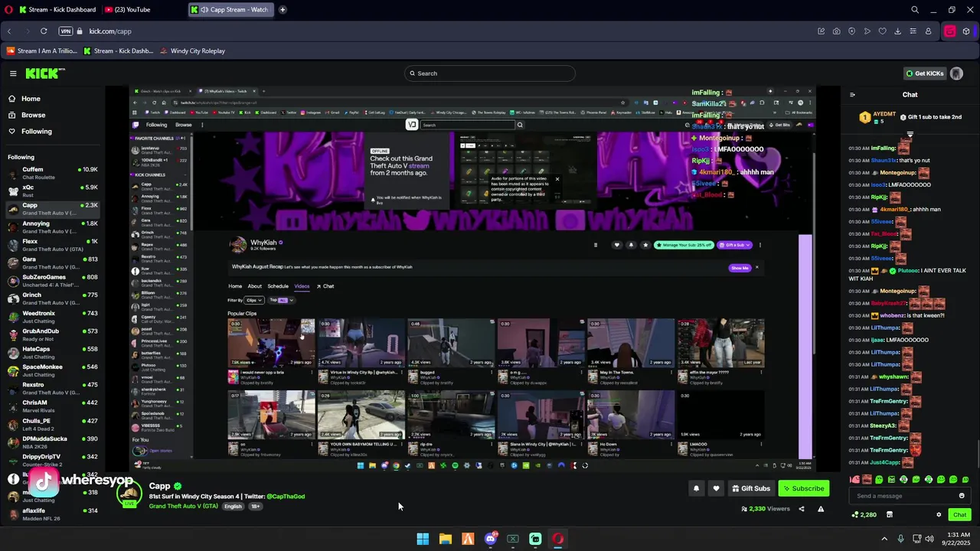980x551 pixels.
Task: Open the channel points shop icon
Action: (889, 515)
